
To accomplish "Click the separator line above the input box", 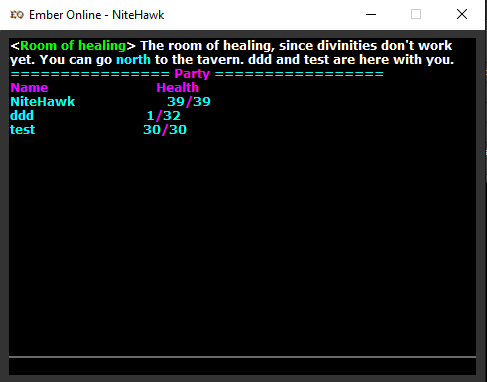I will click(242, 357).
